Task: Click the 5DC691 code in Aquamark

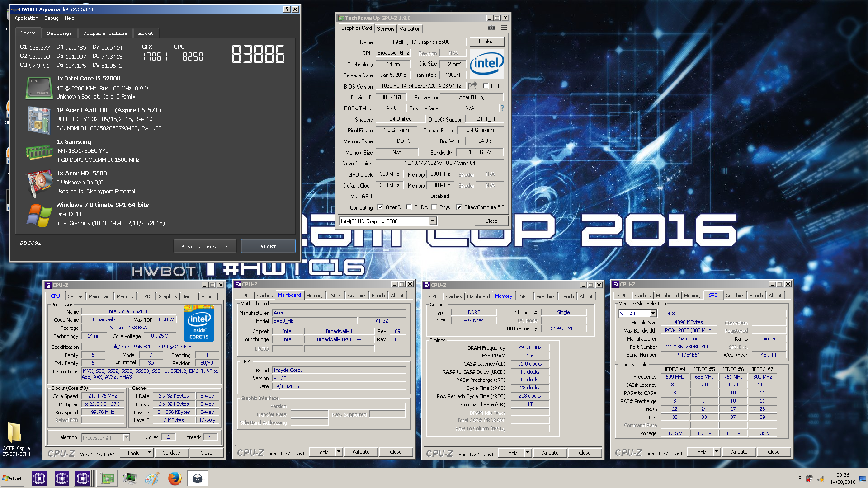Action: [30, 243]
